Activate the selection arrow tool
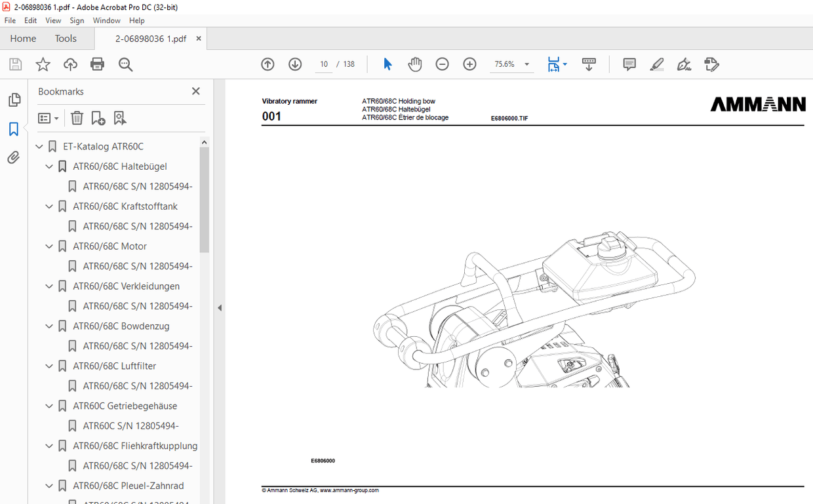This screenshot has height=504, width=813. [387, 64]
